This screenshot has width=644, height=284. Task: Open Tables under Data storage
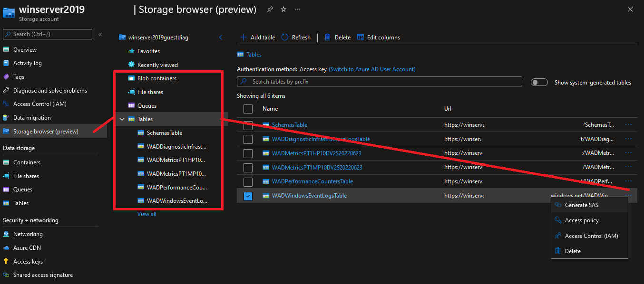pyautogui.click(x=21, y=203)
